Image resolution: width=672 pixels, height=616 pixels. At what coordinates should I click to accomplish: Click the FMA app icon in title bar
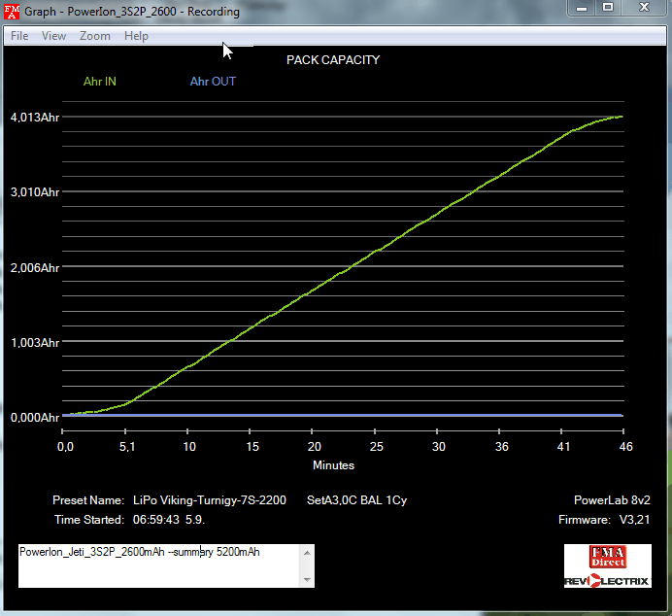13,11
